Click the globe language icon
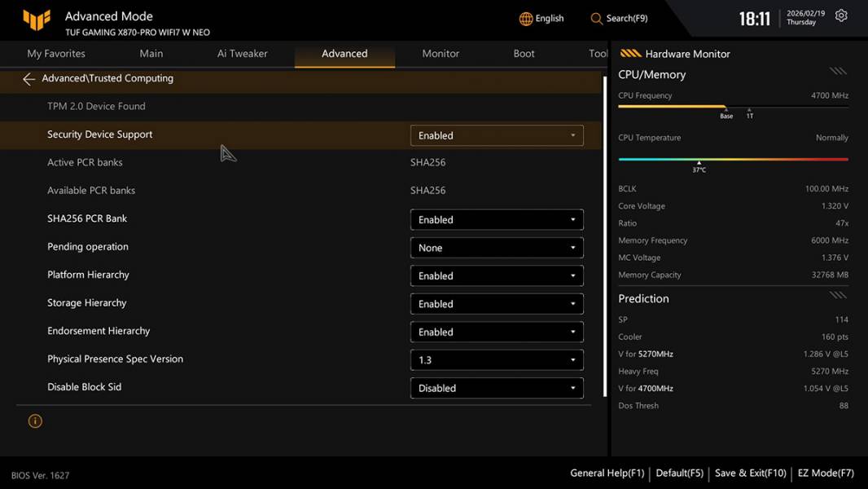The width and height of the screenshot is (868, 489). (x=526, y=19)
